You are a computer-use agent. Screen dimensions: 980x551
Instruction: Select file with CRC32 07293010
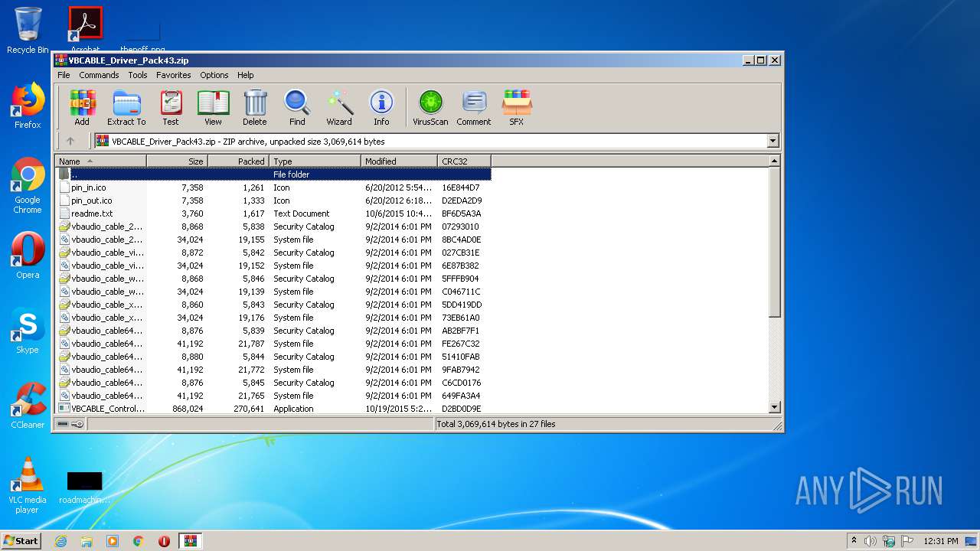(x=273, y=227)
